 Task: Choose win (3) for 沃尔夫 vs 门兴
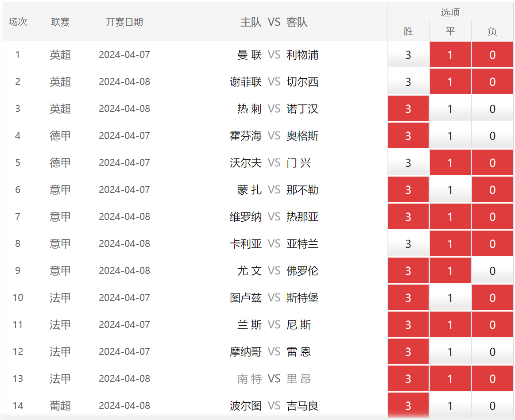point(408,162)
